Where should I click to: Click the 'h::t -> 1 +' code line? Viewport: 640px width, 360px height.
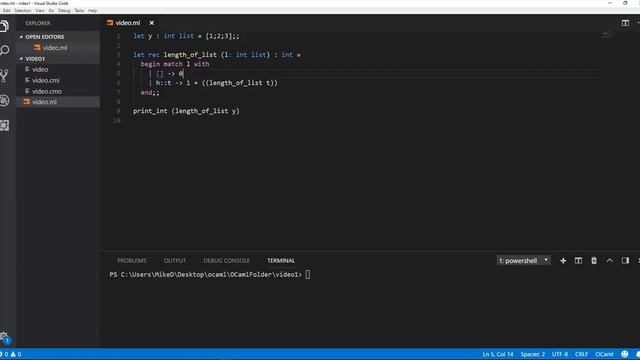pyautogui.click(x=213, y=83)
